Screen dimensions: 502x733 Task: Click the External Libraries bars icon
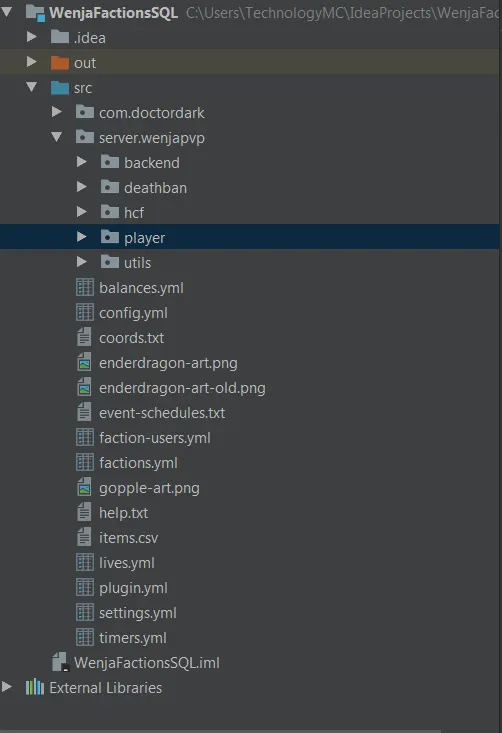(x=35, y=688)
